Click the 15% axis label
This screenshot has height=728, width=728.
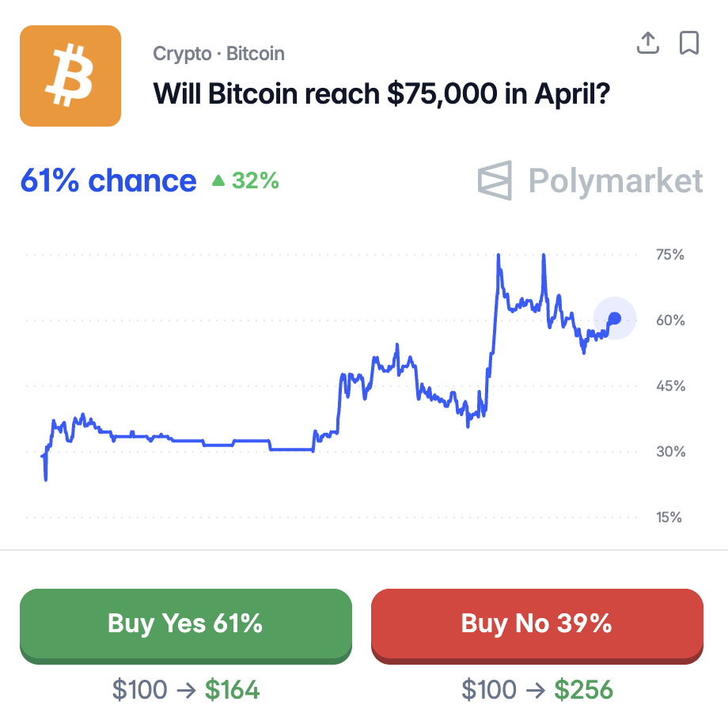pyautogui.click(x=670, y=518)
